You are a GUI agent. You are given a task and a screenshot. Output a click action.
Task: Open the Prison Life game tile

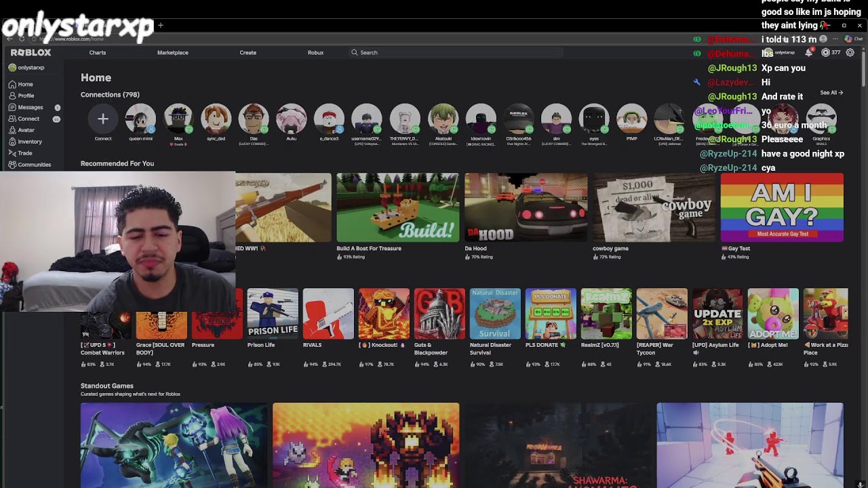click(273, 314)
